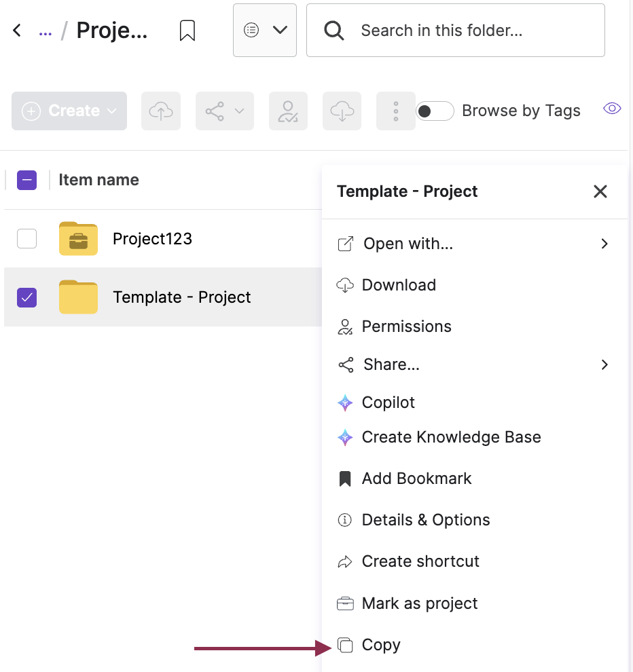Click the Template - Project row name
Viewport: 633px width, 672px height.
pyautogui.click(x=182, y=297)
